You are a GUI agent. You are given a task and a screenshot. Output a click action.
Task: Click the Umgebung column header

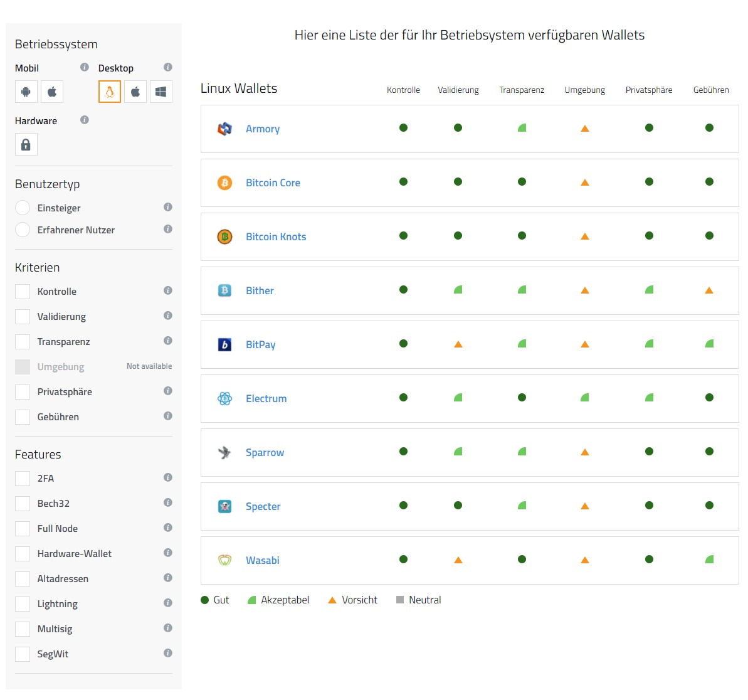click(585, 90)
